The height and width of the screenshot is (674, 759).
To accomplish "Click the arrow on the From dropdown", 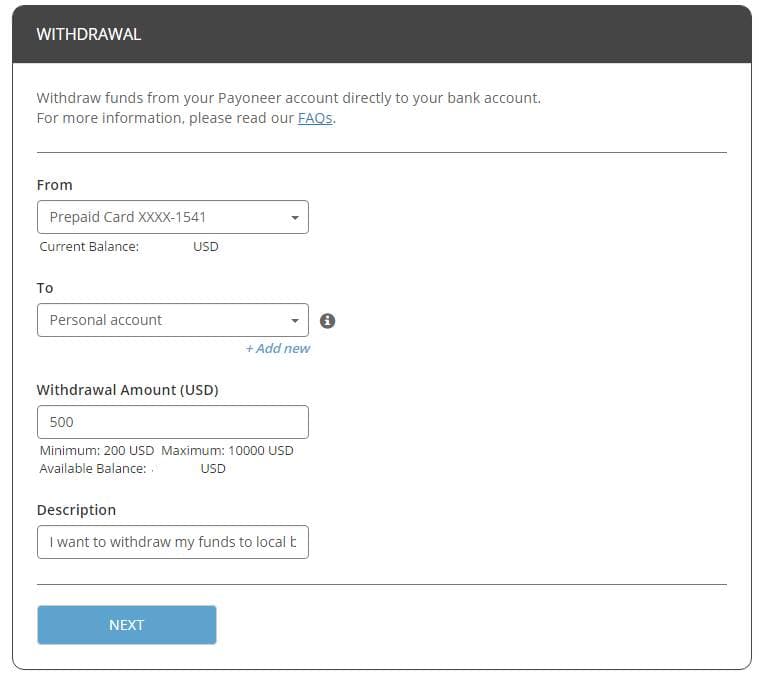I will click(x=295, y=217).
